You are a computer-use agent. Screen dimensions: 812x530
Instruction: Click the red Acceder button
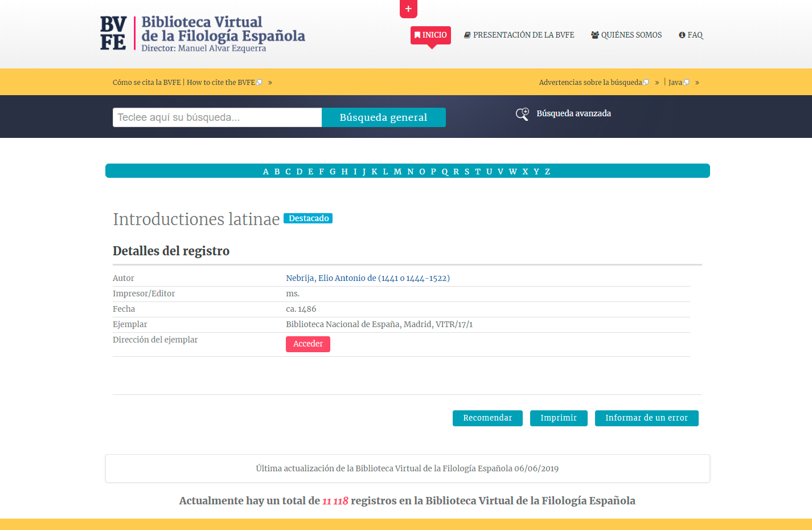tap(307, 344)
